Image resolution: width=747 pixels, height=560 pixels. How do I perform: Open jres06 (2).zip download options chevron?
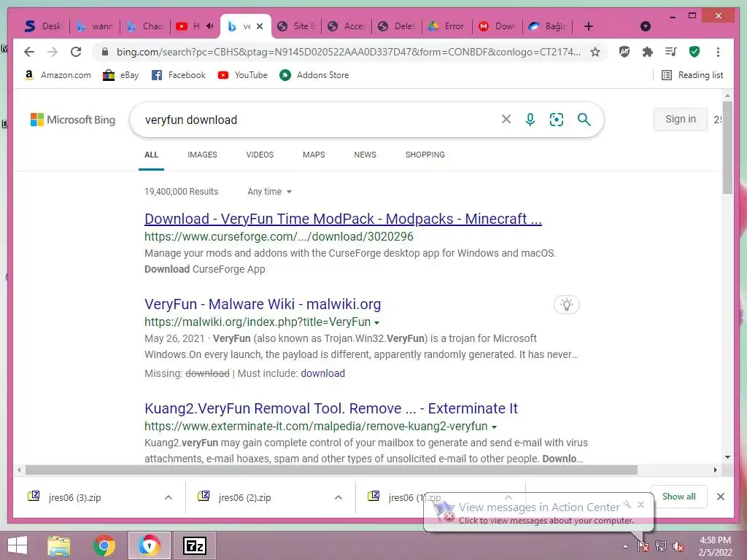(x=338, y=497)
